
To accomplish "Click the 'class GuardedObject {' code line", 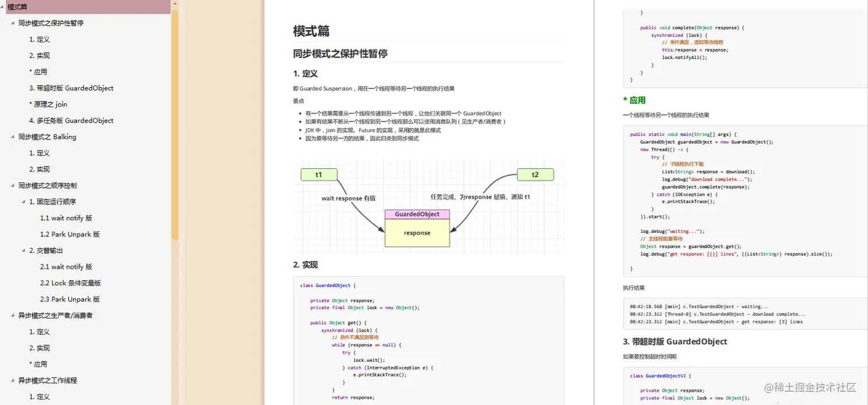I will [328, 285].
